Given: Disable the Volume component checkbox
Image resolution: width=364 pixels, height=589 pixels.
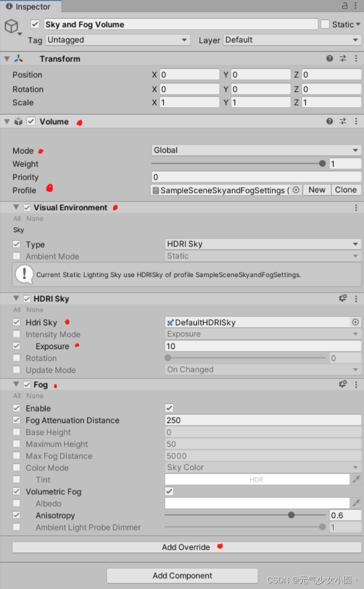Looking at the screenshot, I should coord(31,121).
